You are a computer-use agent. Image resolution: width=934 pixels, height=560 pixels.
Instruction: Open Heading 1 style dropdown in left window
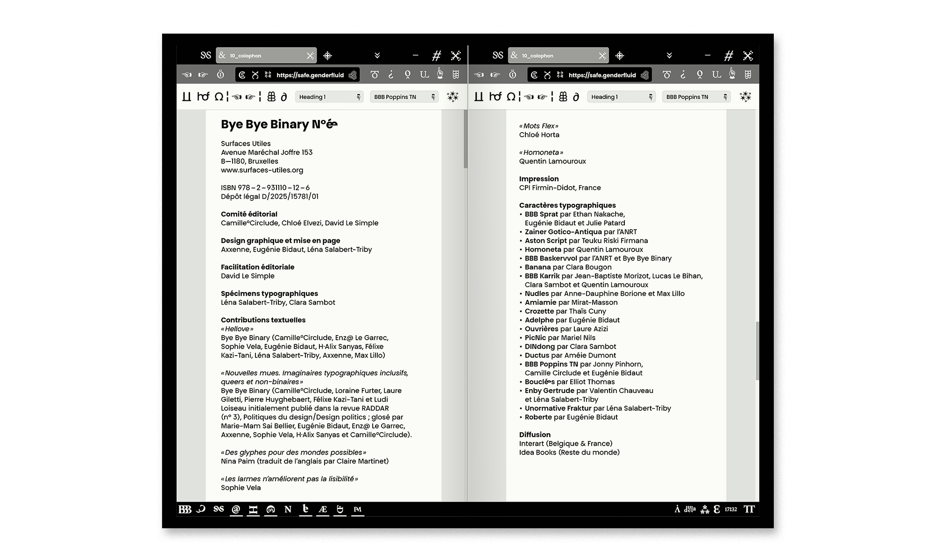(329, 97)
